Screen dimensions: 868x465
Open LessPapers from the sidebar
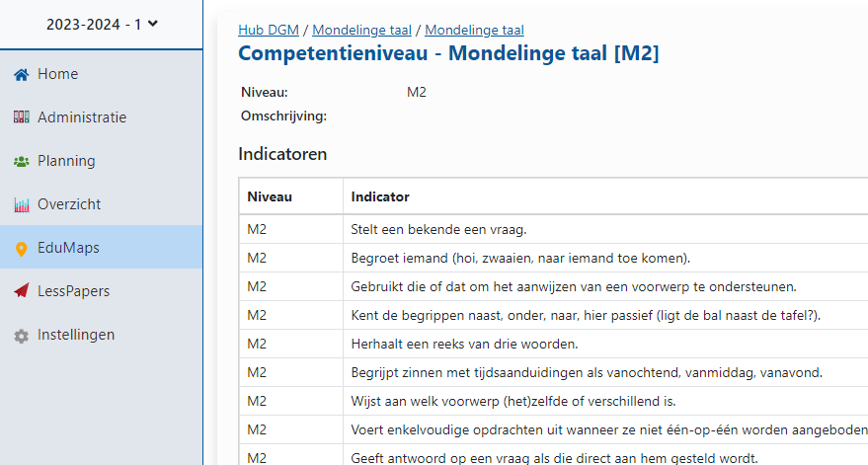(102, 291)
